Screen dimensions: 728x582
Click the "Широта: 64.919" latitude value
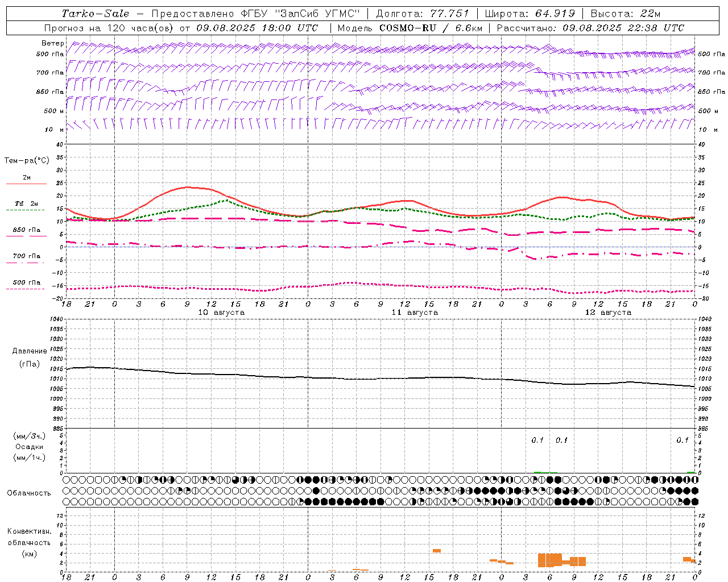pyautogui.click(x=530, y=14)
